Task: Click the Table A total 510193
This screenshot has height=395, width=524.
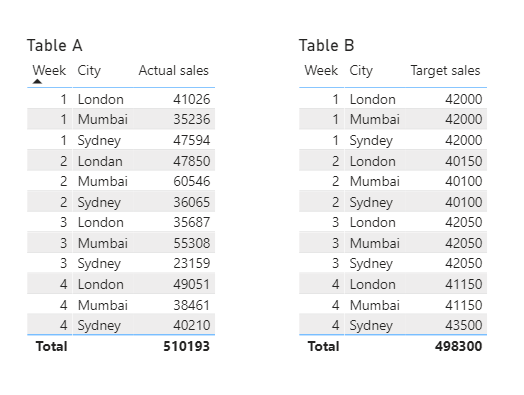Action: click(186, 346)
